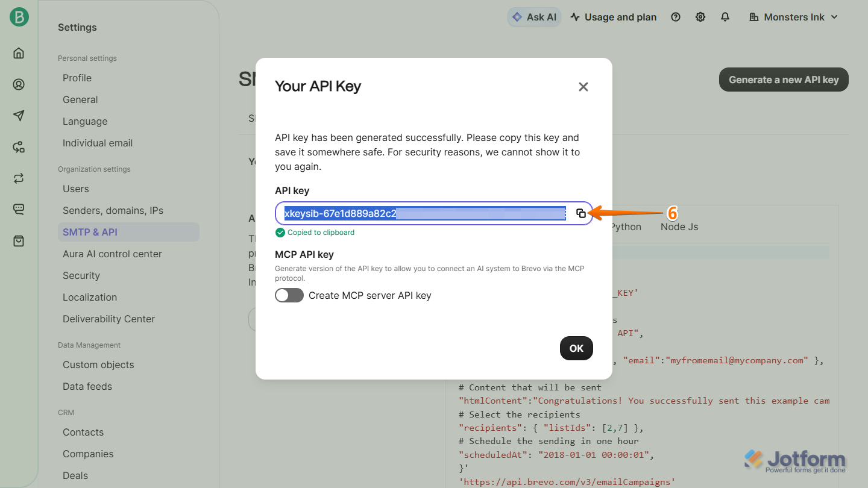Click the settings gear icon
Viewport: 868px width, 488px height.
point(700,17)
